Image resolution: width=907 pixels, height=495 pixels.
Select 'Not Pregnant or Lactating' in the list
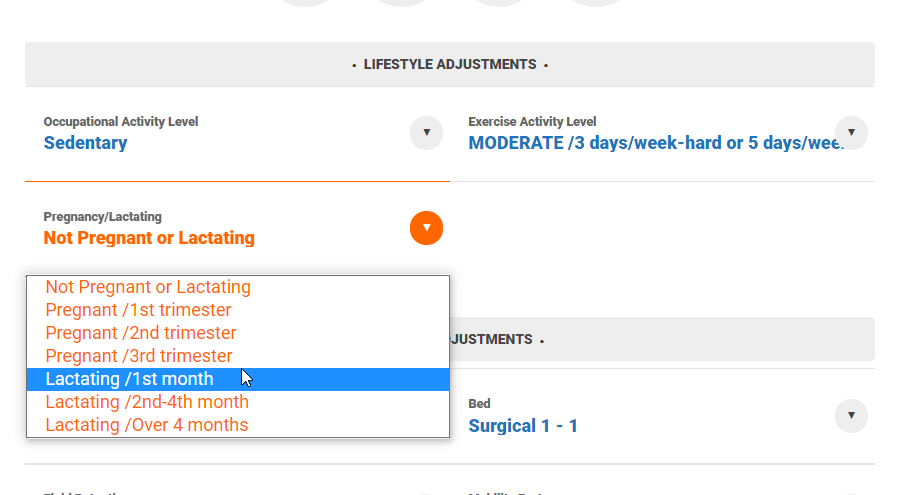[x=148, y=287]
